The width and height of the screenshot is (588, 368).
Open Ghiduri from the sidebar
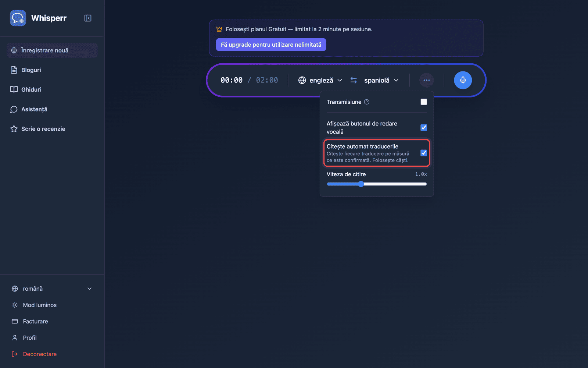click(52, 89)
